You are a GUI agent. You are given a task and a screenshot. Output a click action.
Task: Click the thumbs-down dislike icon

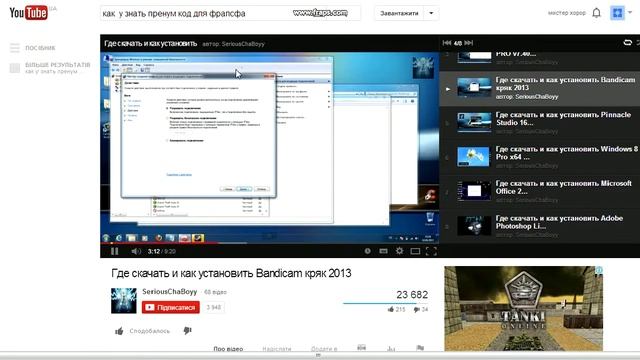(x=187, y=331)
